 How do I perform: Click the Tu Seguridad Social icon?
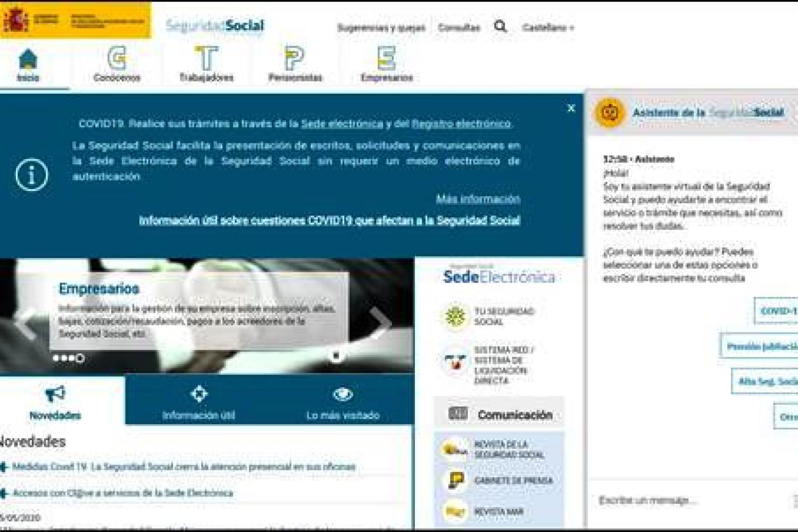(455, 317)
